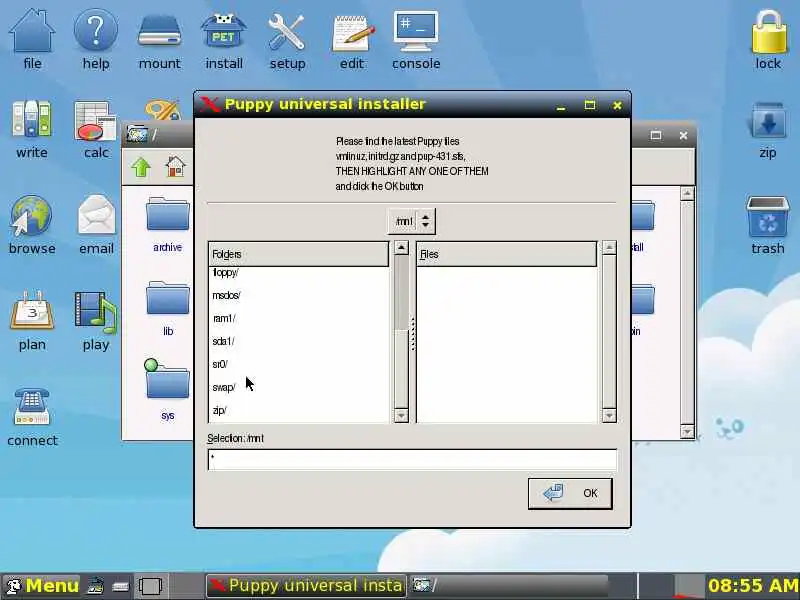
Task: Switch to the / file manager taskbar entry
Action: 510,585
